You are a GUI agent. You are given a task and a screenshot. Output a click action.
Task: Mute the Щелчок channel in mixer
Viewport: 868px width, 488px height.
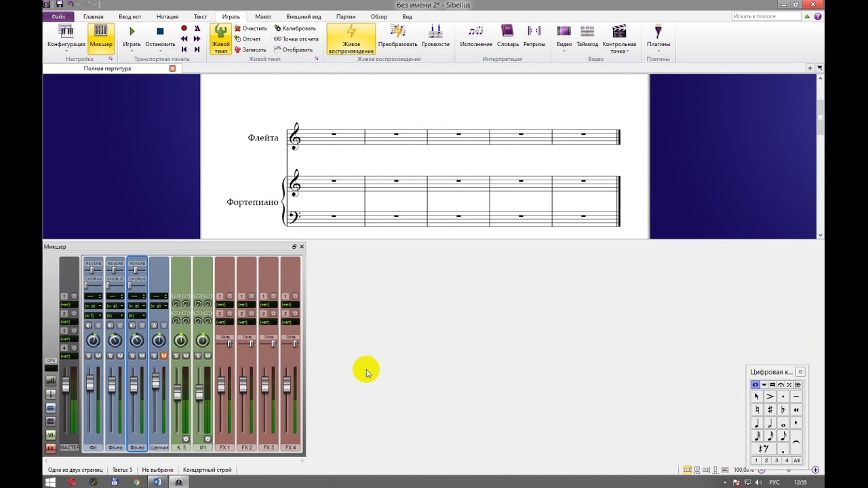[163, 356]
